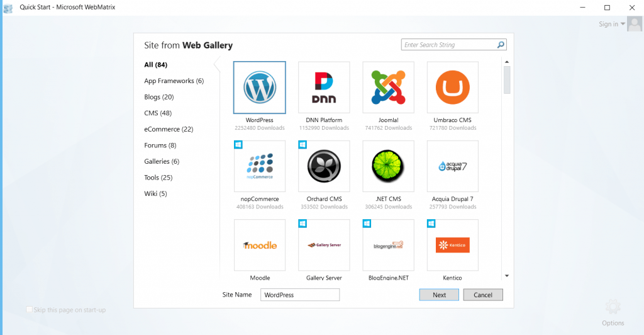Filter by Wiki (5) category

click(x=155, y=193)
